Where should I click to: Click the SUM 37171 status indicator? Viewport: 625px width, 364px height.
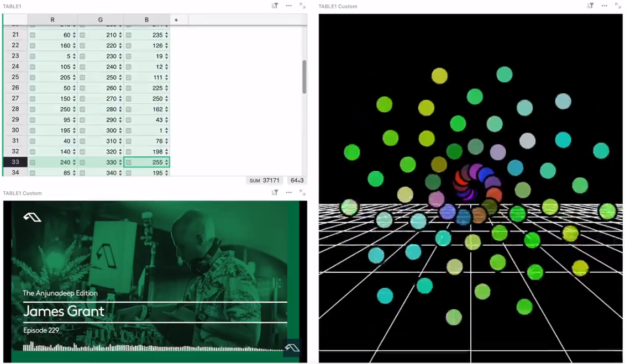pyautogui.click(x=264, y=181)
